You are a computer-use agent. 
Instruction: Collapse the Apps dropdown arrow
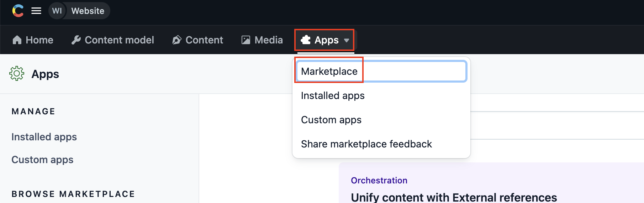[347, 40]
